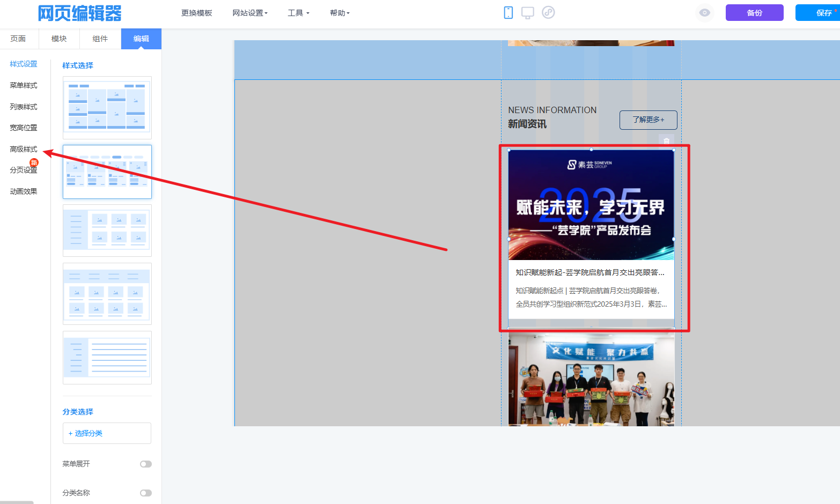Click the 备份 button
This screenshot has height=504, width=840.
click(x=755, y=13)
